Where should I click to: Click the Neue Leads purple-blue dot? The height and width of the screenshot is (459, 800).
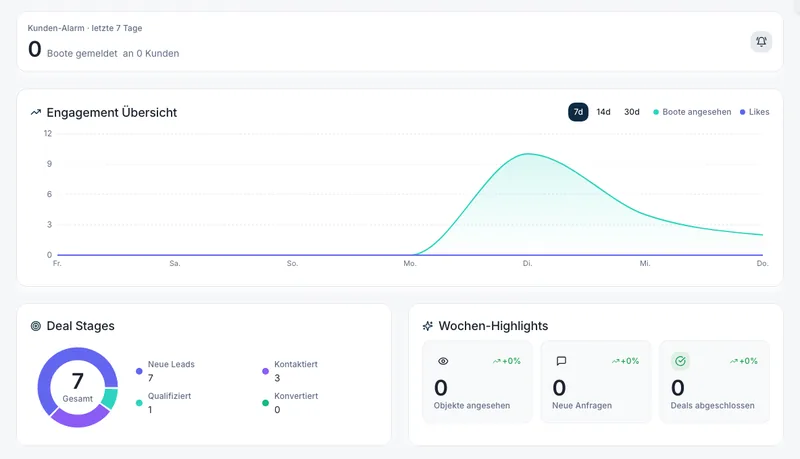[x=139, y=371]
